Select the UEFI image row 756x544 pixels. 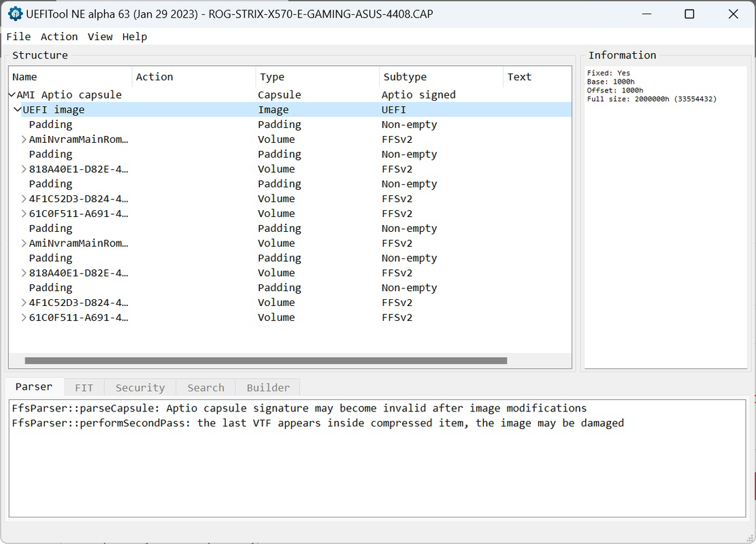tap(291, 110)
